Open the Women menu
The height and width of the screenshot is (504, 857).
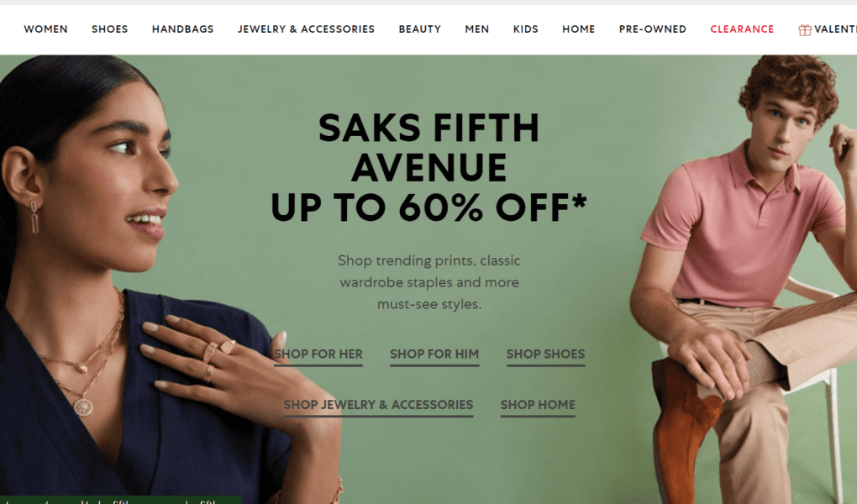point(45,29)
